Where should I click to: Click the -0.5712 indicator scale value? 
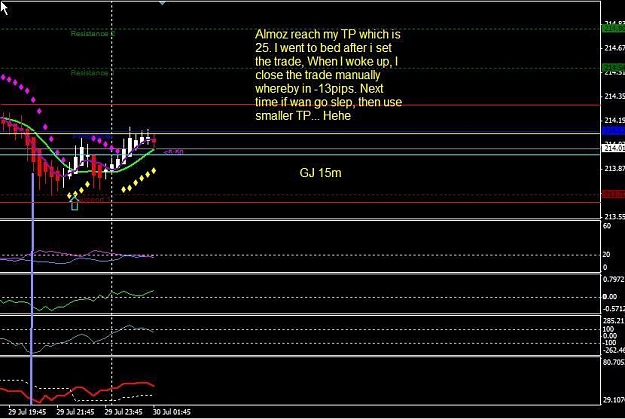click(614, 309)
